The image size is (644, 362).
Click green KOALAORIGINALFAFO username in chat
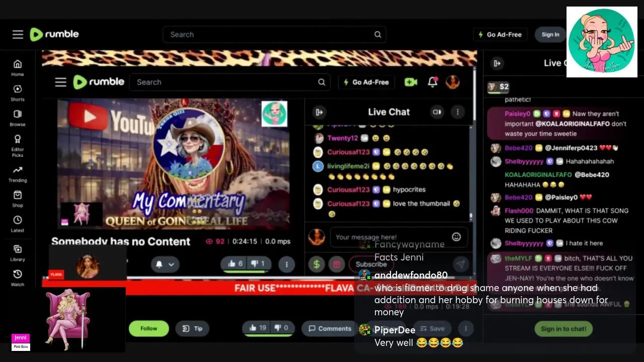click(x=538, y=174)
